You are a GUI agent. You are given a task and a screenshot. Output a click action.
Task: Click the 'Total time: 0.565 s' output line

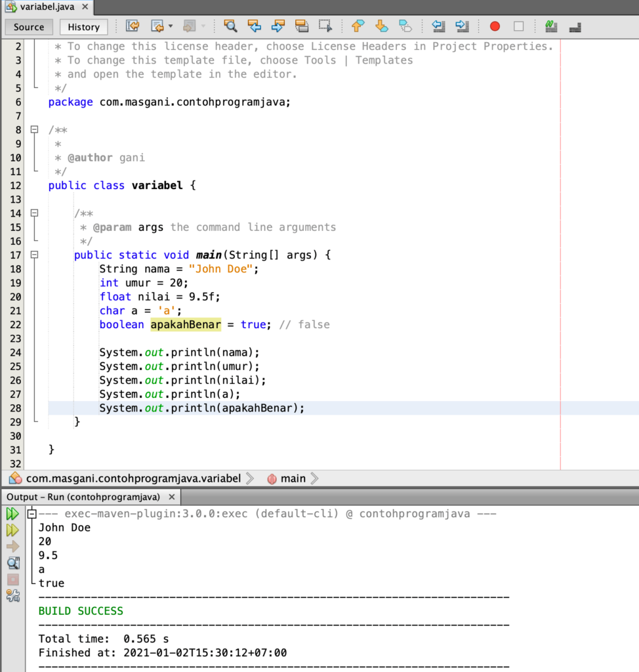(103, 639)
